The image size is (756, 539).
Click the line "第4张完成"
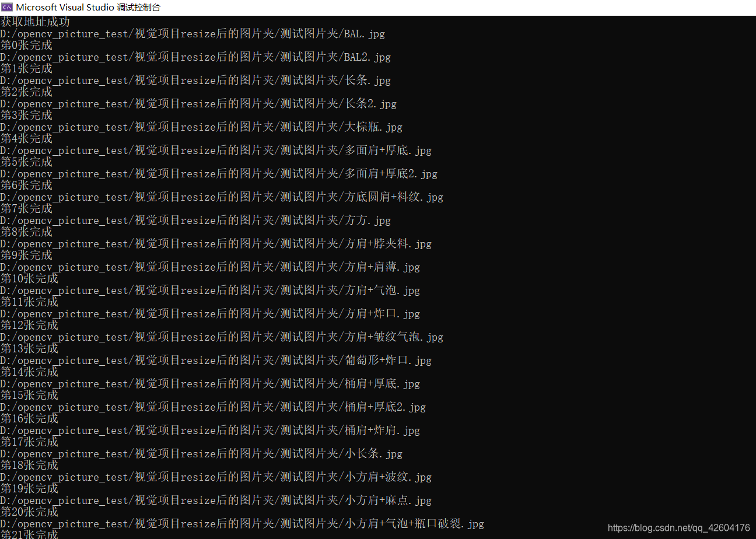point(26,139)
